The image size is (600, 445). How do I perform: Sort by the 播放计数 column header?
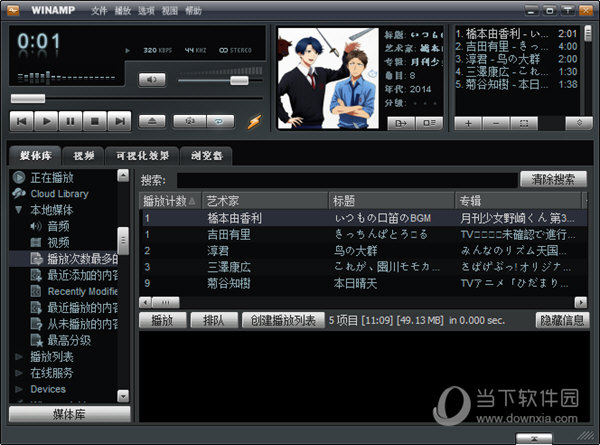tap(170, 200)
